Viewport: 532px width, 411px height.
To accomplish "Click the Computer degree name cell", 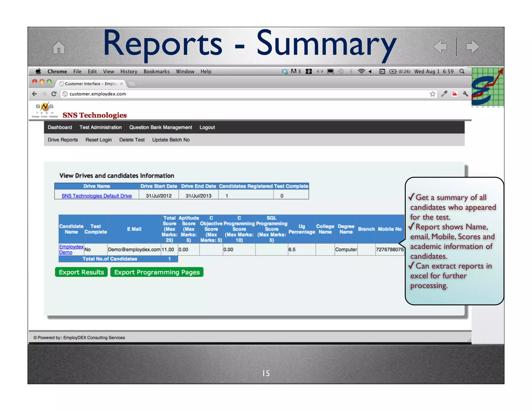I will [x=346, y=249].
